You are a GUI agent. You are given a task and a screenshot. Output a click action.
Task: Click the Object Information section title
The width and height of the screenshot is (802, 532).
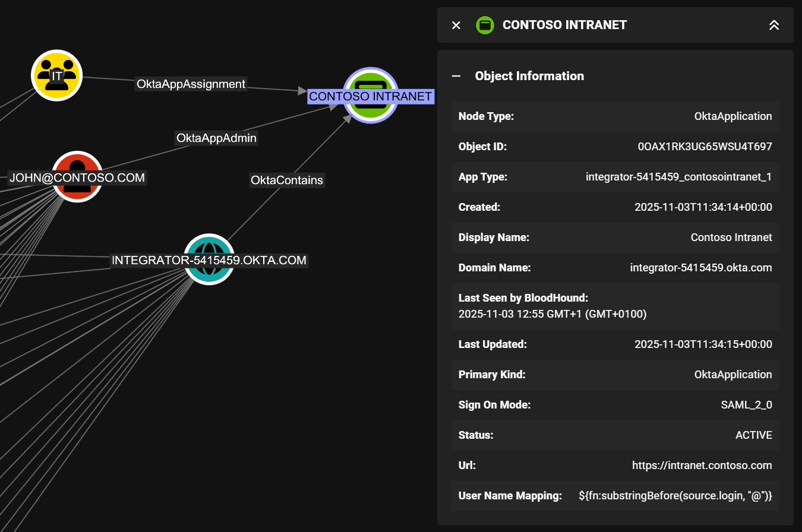click(529, 76)
